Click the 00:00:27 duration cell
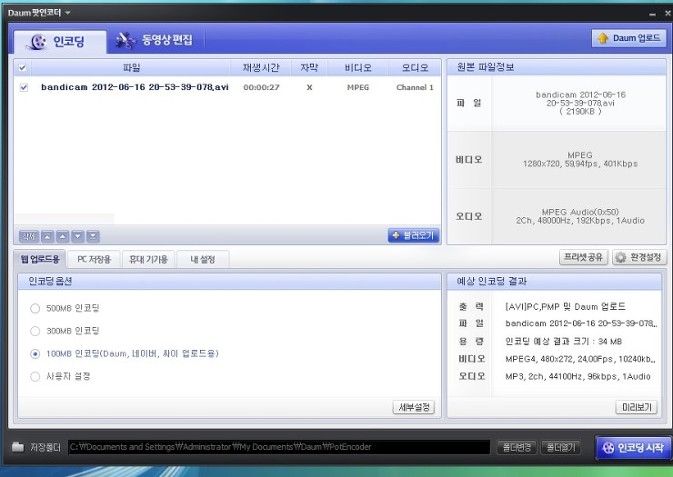Image resolution: width=673 pixels, height=477 pixels. tap(261, 87)
